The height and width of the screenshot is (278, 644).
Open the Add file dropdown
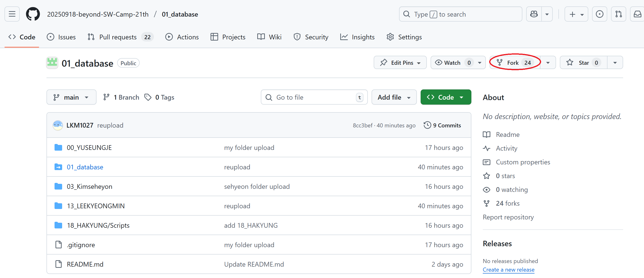coord(394,97)
